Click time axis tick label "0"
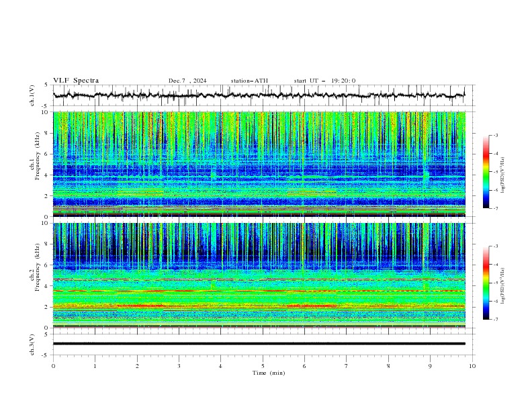This screenshot has height=411, width=532. coord(53,366)
